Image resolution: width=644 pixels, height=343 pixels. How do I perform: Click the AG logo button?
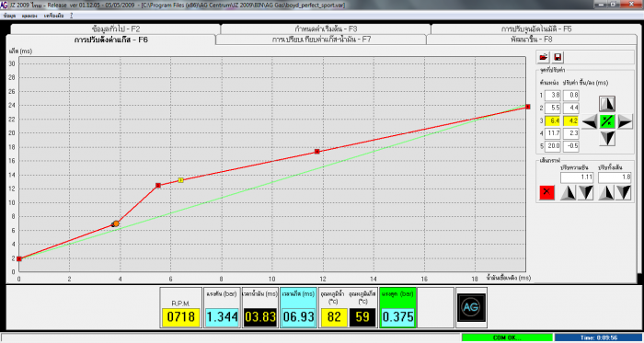pos(471,307)
